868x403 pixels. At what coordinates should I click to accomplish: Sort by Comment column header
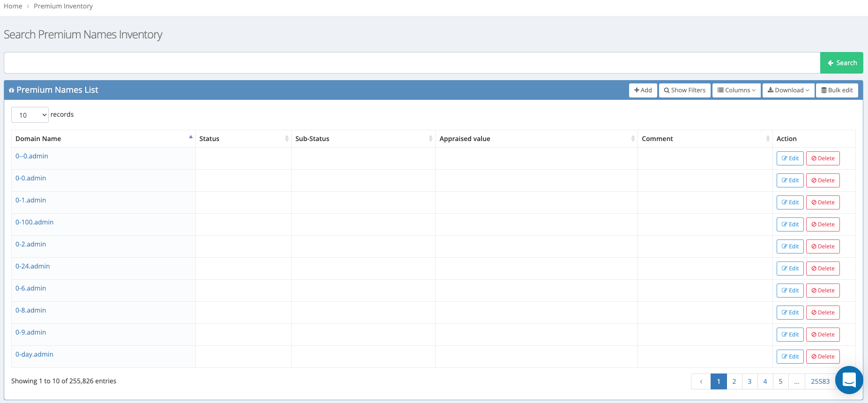point(705,139)
